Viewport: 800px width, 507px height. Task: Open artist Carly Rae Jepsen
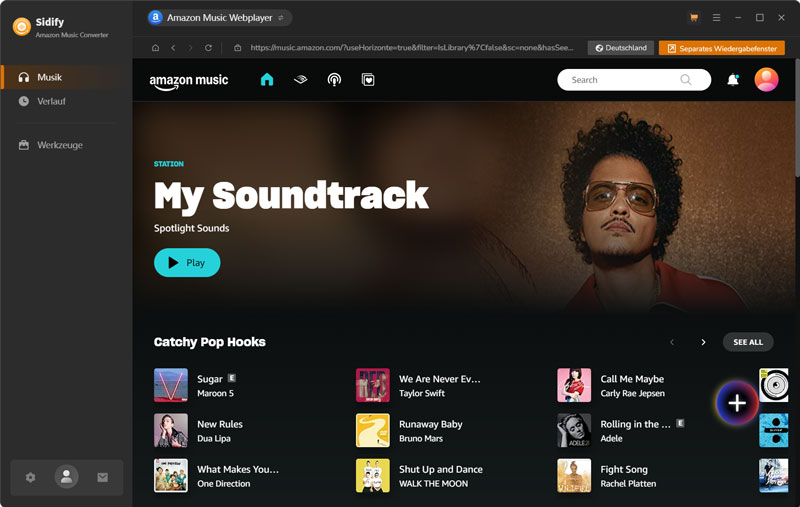pyautogui.click(x=633, y=393)
